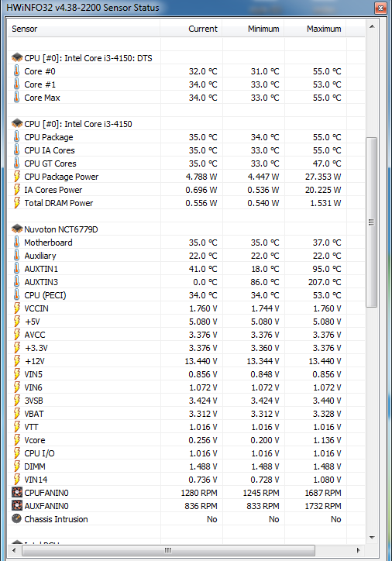Click the lightning icon beside Total DRAM Power
392x561 pixels.
pyautogui.click(x=17, y=203)
